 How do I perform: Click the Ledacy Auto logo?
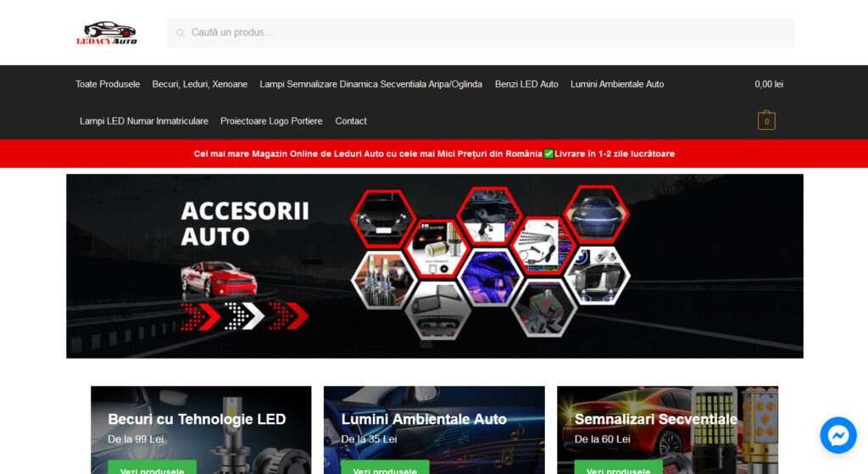[106, 33]
